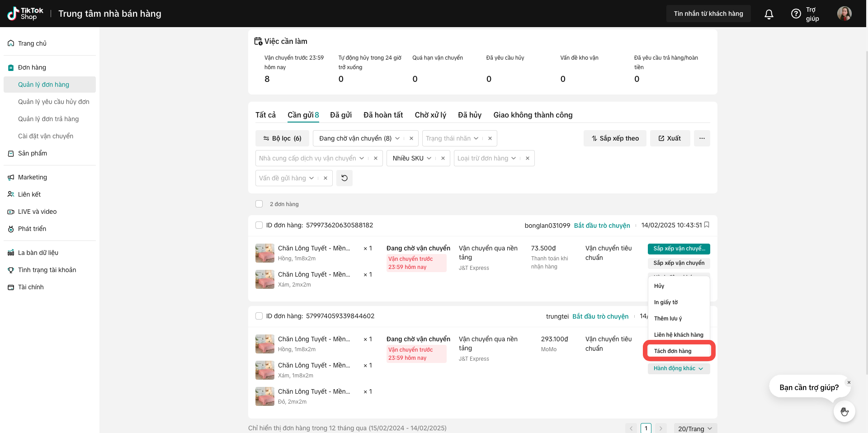
Task: Close the help chat bubble
Action: coord(849,382)
